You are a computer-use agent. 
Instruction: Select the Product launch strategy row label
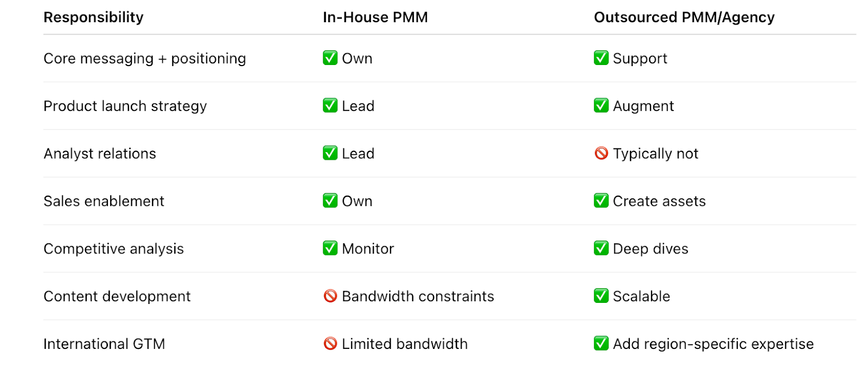pos(125,106)
